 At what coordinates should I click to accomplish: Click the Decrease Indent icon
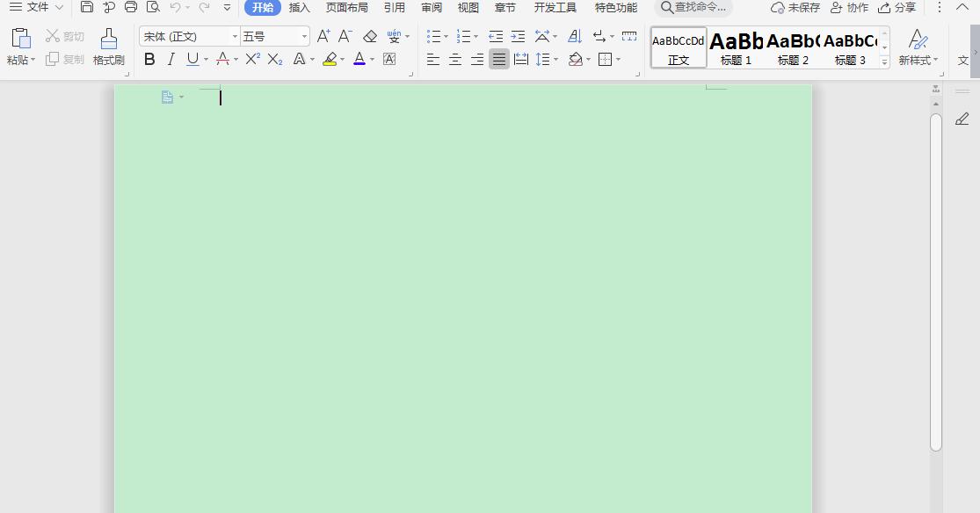pos(496,36)
